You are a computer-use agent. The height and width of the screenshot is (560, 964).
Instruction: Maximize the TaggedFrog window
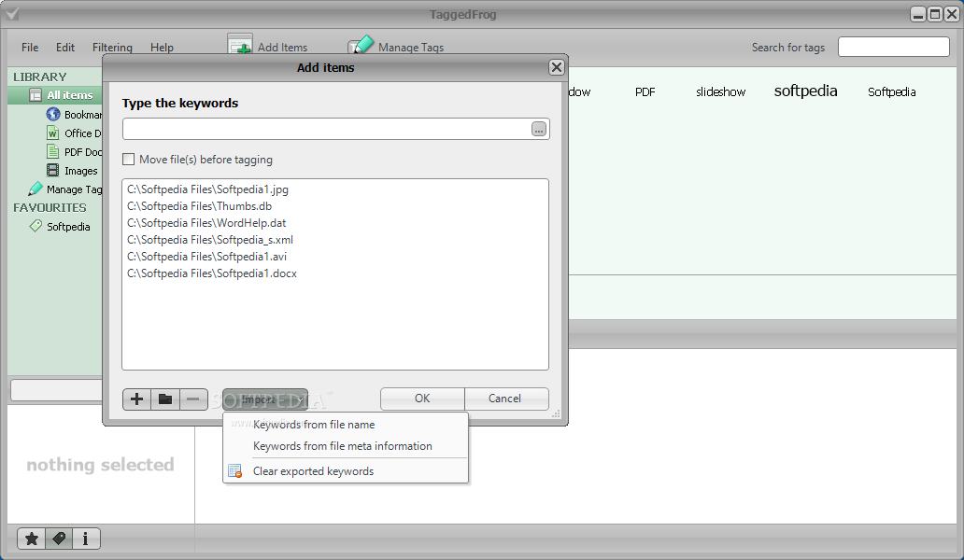point(935,14)
